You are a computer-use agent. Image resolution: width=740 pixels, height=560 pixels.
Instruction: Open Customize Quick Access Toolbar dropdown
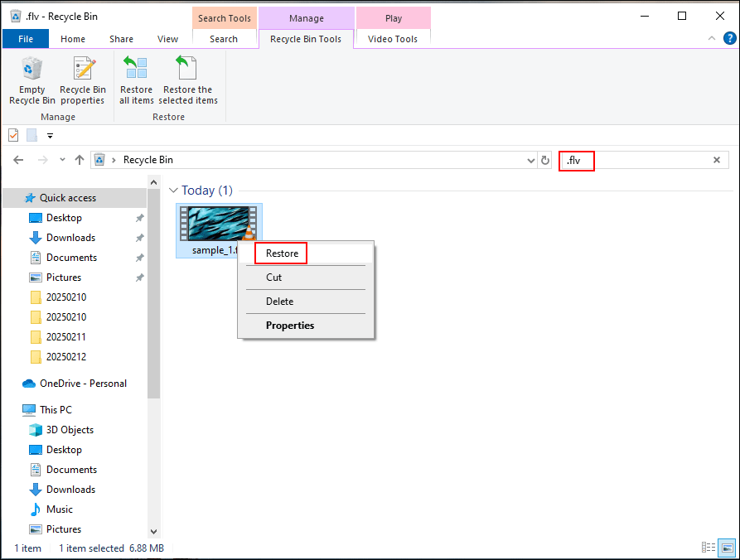[x=50, y=136]
